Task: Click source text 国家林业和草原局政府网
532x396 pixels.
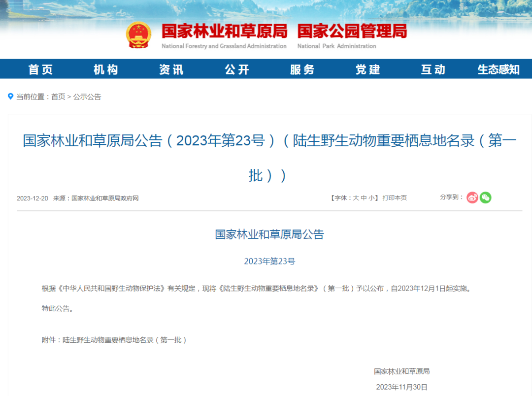Action: pos(105,198)
